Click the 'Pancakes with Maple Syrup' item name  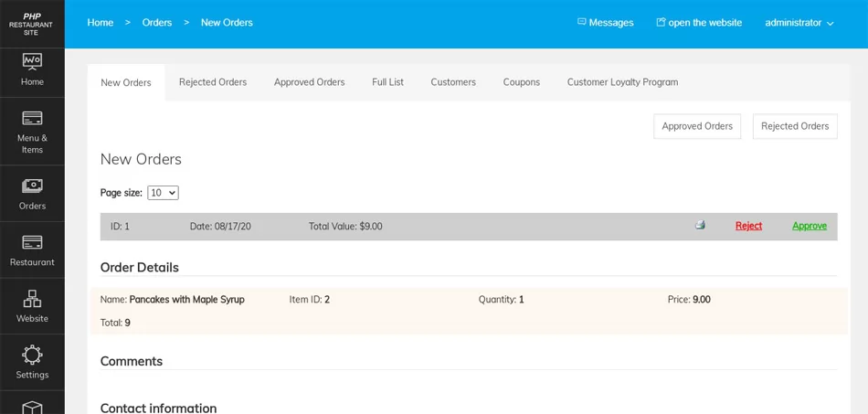pyautogui.click(x=186, y=300)
